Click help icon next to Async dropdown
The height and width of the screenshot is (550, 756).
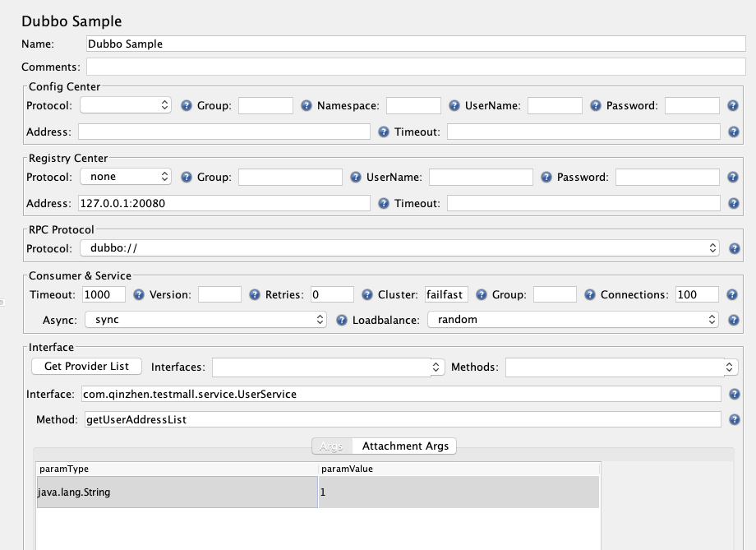[x=341, y=321]
